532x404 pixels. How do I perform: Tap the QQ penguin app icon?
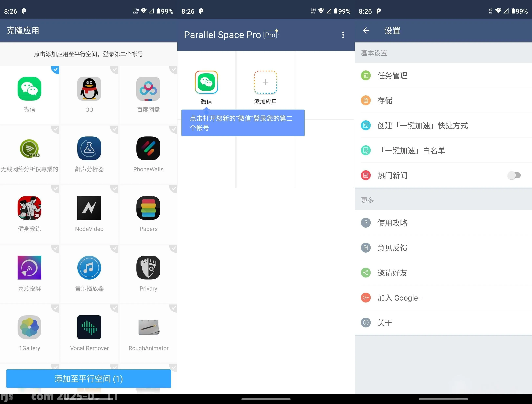89,89
